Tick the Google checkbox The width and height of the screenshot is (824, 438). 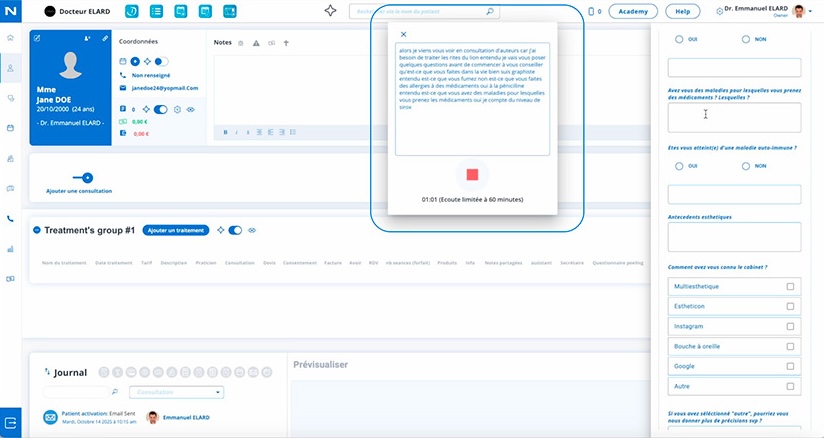click(790, 366)
